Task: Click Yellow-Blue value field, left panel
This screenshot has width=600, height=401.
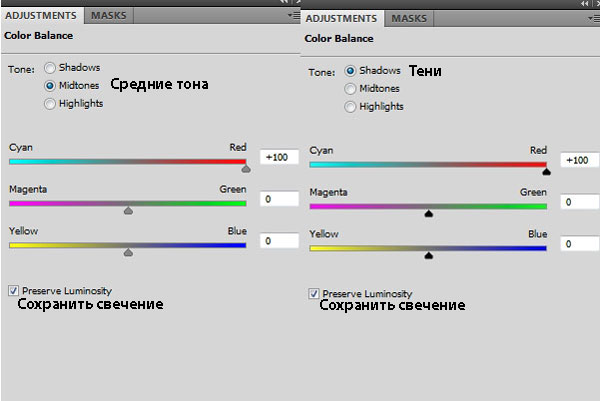Action: (279, 241)
